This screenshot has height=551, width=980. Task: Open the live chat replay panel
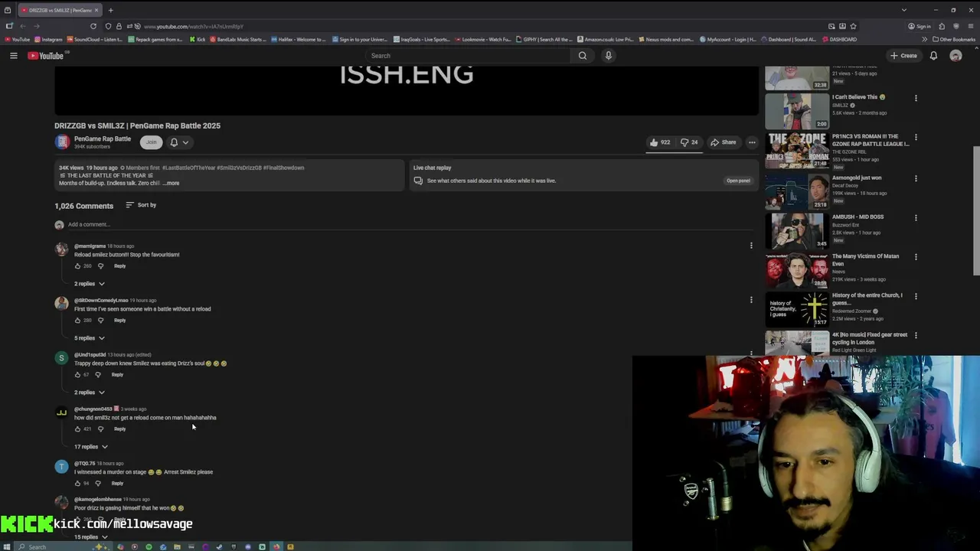[x=738, y=181]
